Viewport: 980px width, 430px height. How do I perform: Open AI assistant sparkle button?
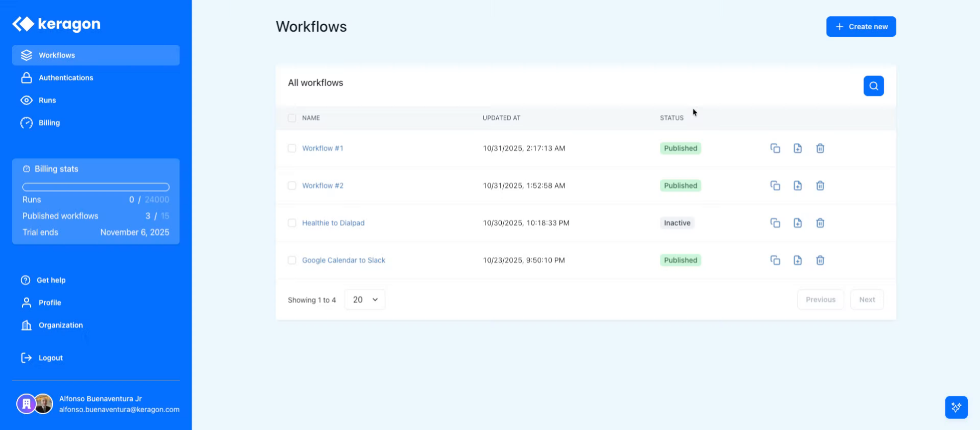956,407
